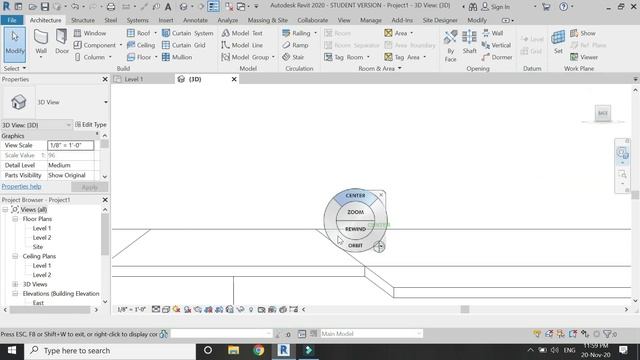The image size is (640, 360).
Task: Click REWIND on the navigation wheel
Action: (x=355, y=229)
